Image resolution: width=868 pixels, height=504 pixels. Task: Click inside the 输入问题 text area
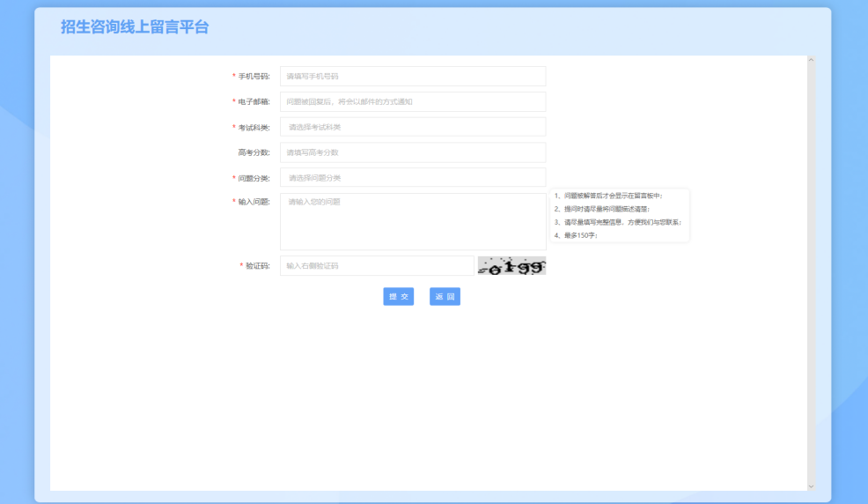[x=412, y=222]
